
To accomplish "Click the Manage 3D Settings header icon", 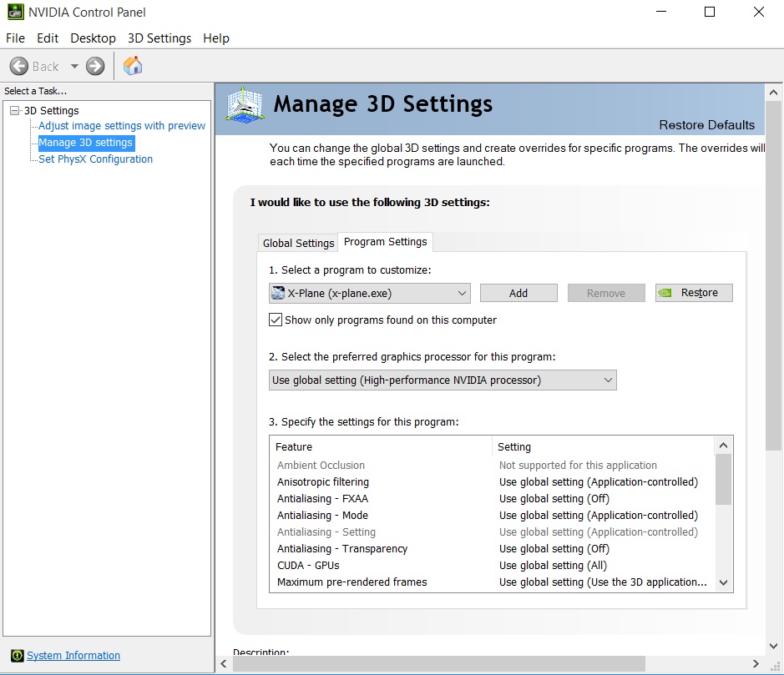I will pyautogui.click(x=245, y=105).
